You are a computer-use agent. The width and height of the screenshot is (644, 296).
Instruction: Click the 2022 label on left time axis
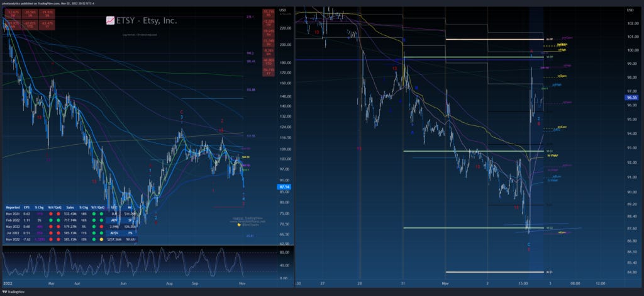(8, 283)
